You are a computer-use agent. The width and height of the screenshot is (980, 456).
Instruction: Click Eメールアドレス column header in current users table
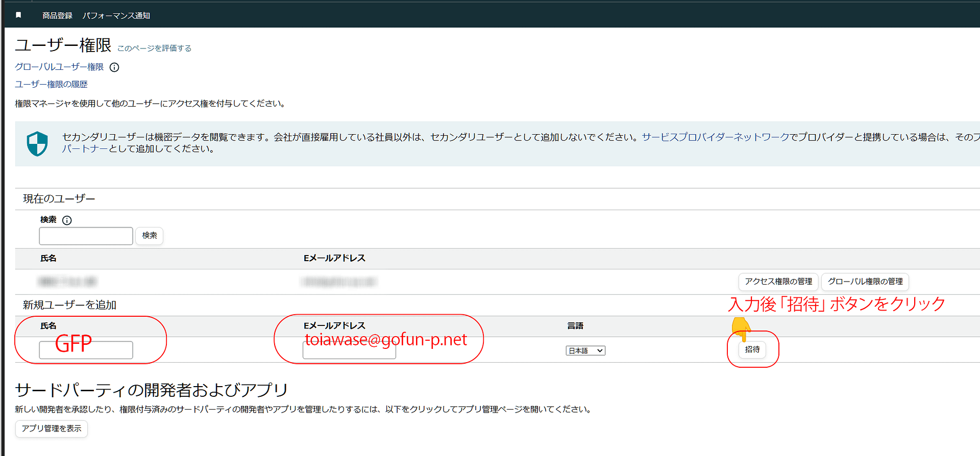click(334, 258)
